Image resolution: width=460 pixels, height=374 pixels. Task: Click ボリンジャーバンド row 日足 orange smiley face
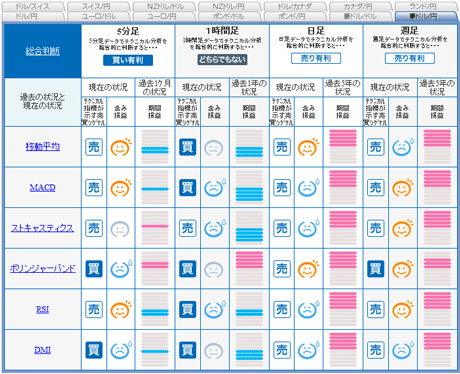tap(308, 269)
